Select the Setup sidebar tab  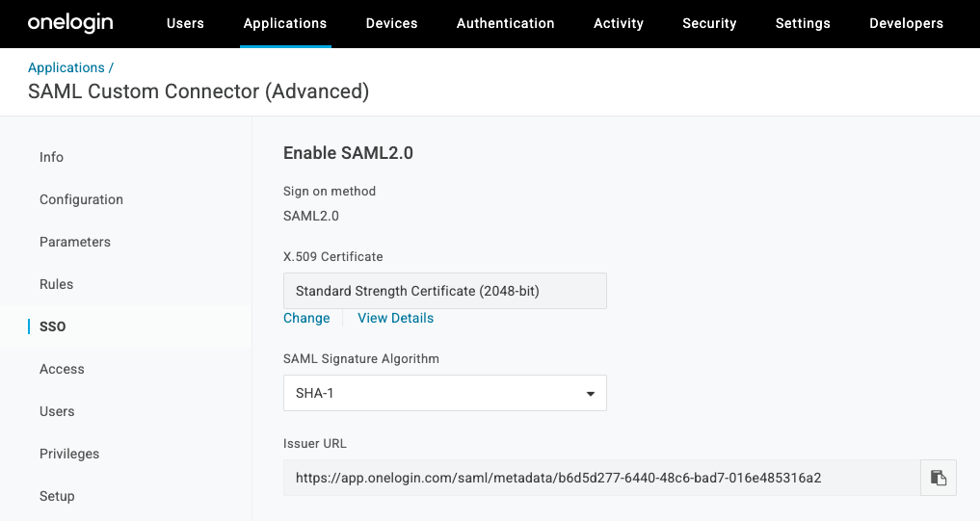click(57, 496)
